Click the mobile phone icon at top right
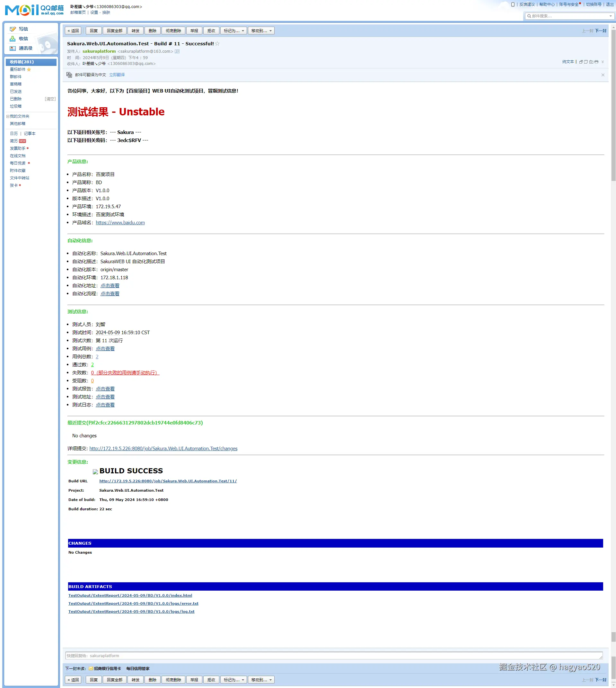This screenshot has width=616, height=688. [513, 4]
